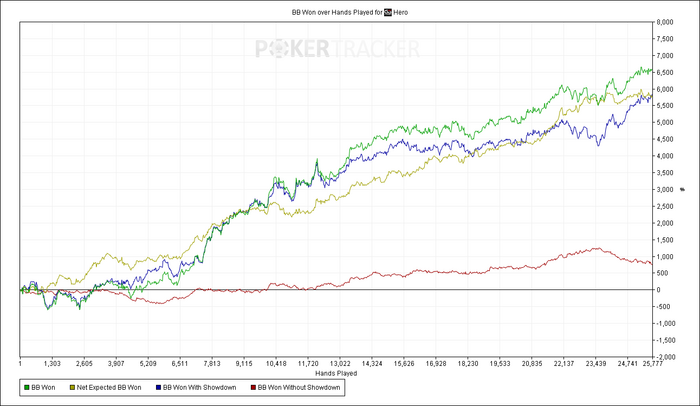Click the Hero player icon in title

388,13
